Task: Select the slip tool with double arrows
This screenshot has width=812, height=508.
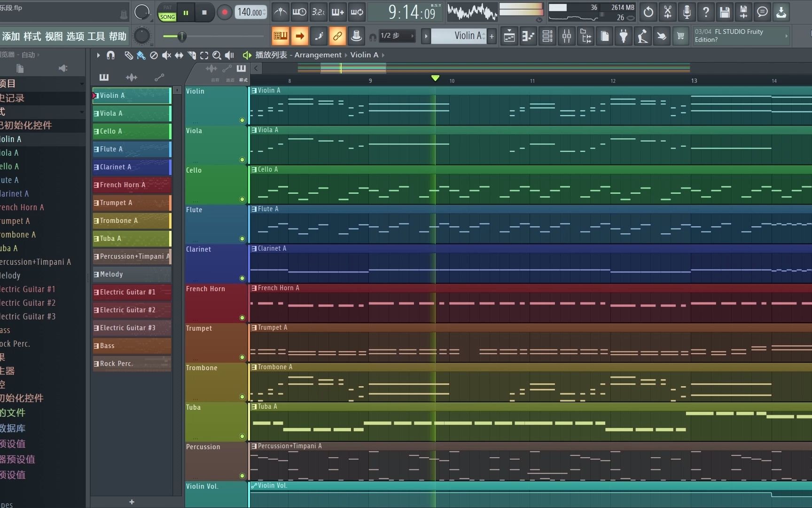Action: pyautogui.click(x=179, y=55)
